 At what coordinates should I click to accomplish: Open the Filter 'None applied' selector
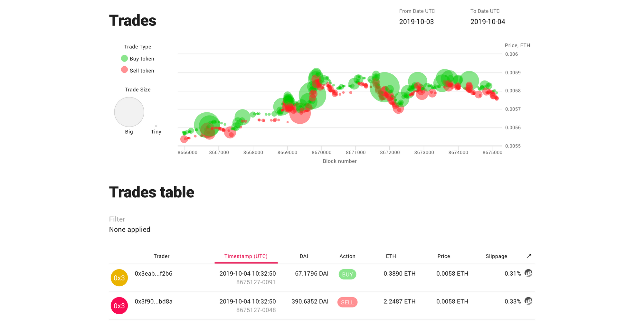(130, 229)
